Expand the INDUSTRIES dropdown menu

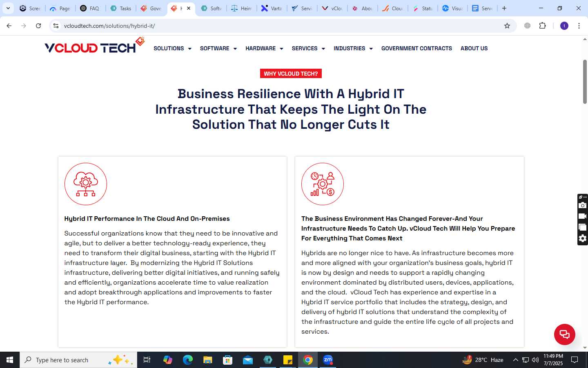pyautogui.click(x=353, y=48)
